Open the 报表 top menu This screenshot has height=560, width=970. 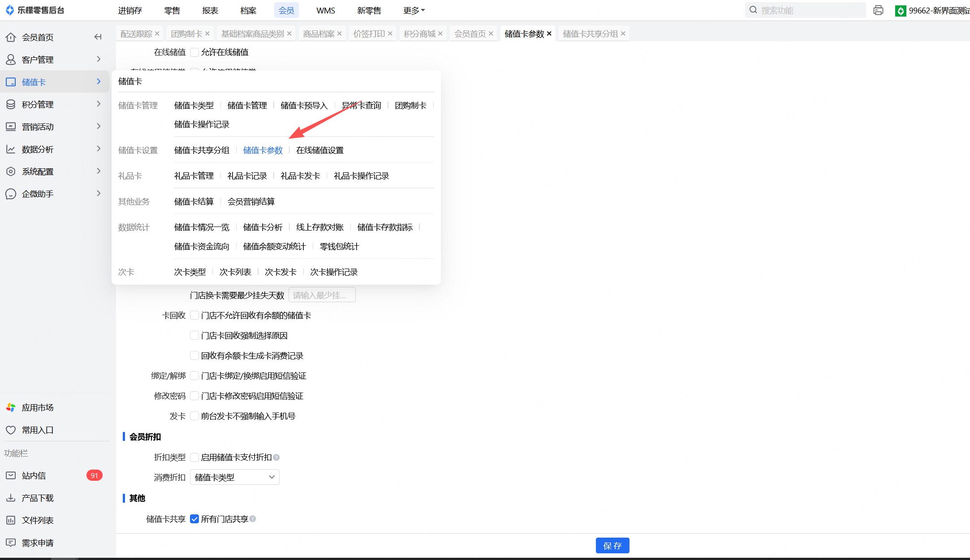[210, 10]
